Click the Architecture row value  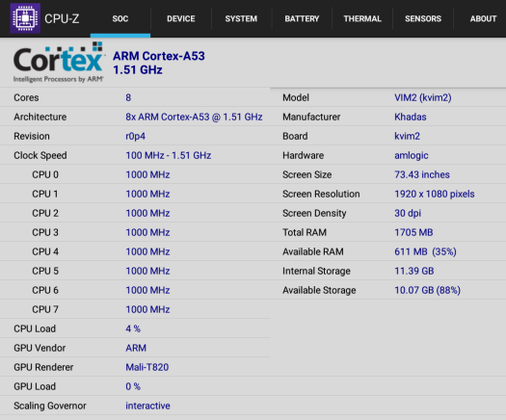pos(194,117)
